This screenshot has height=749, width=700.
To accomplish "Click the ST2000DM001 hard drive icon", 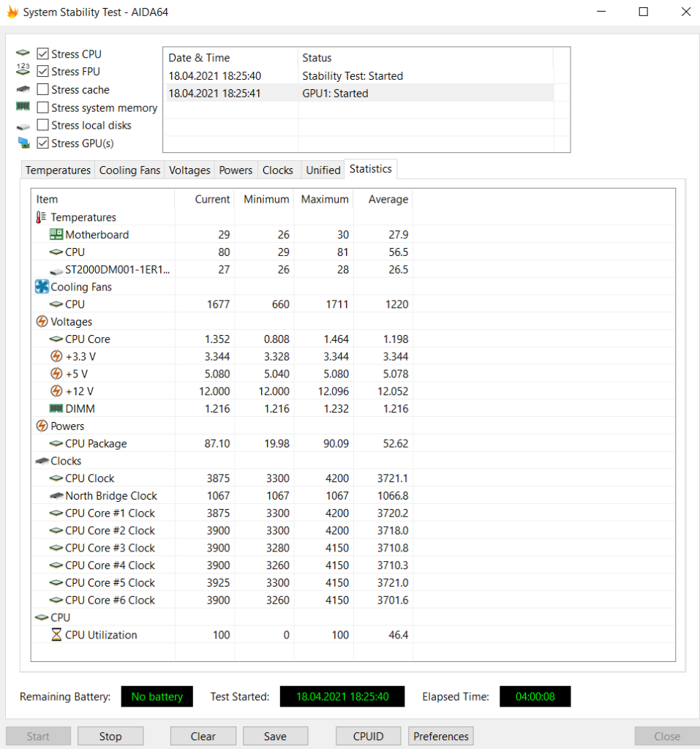I will (x=56, y=271).
